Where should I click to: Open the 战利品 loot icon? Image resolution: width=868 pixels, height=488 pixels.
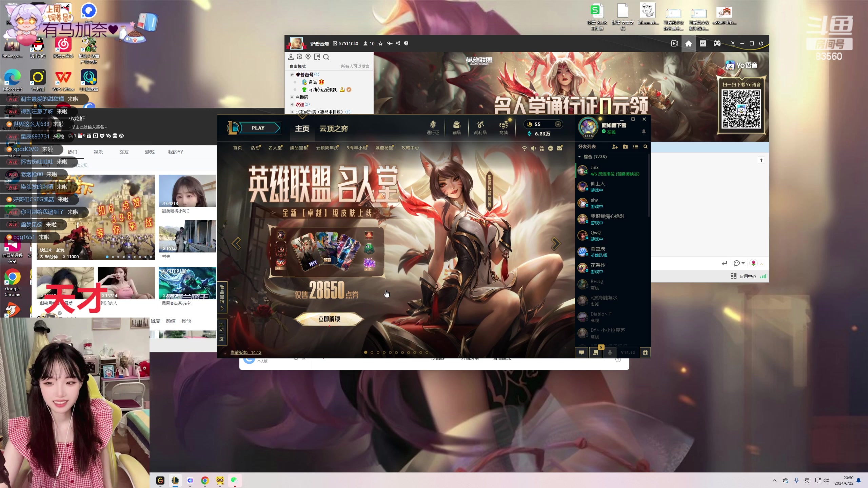point(480,127)
